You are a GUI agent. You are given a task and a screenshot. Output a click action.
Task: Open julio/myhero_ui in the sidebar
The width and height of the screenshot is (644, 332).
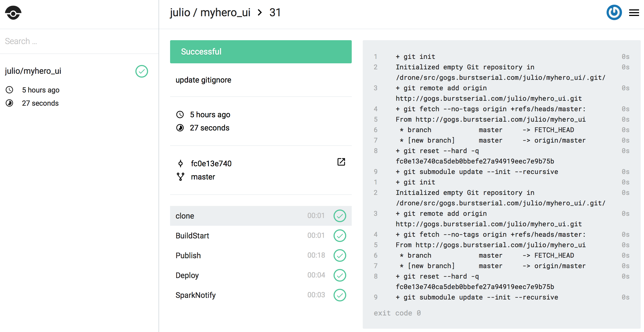pos(33,71)
